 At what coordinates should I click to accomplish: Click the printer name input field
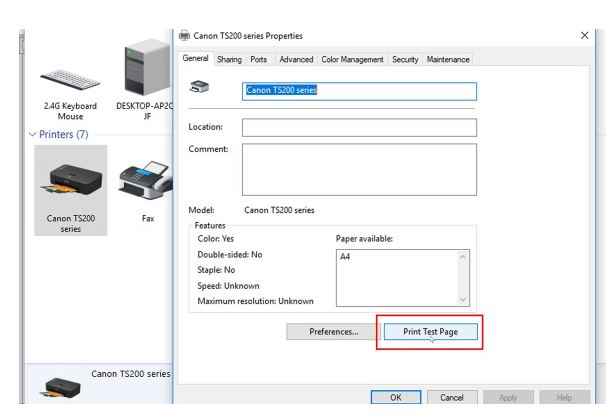(x=359, y=91)
